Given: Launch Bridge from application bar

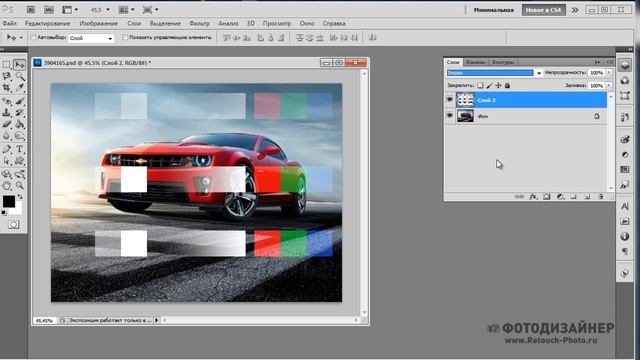Looking at the screenshot, I should [31, 9].
